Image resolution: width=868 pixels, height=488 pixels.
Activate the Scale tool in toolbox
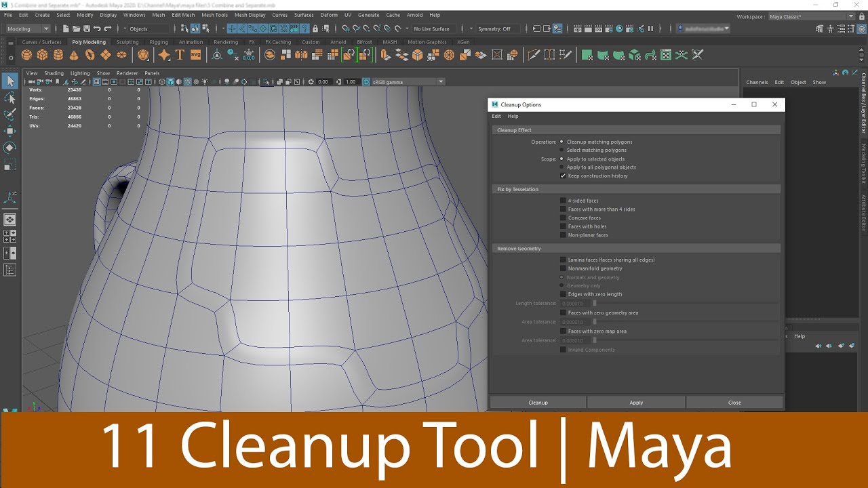tap(9, 164)
